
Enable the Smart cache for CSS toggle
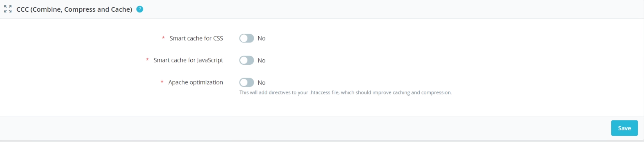247,38
